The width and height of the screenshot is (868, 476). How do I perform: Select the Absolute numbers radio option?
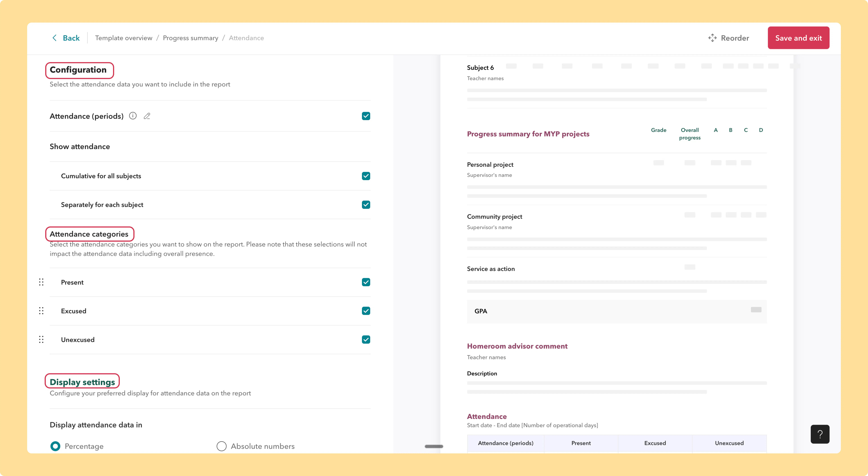click(221, 446)
